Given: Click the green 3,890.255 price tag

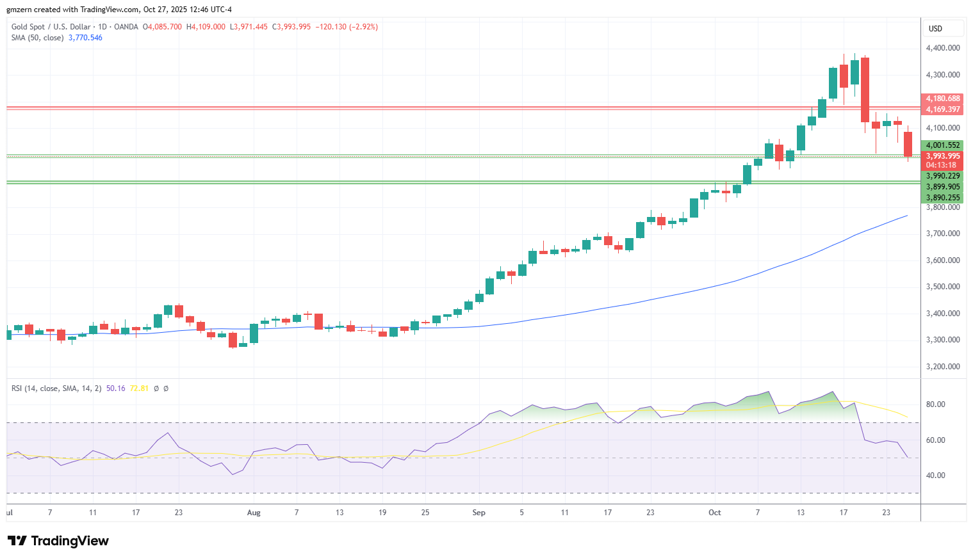Looking at the screenshot, I should pos(942,198).
